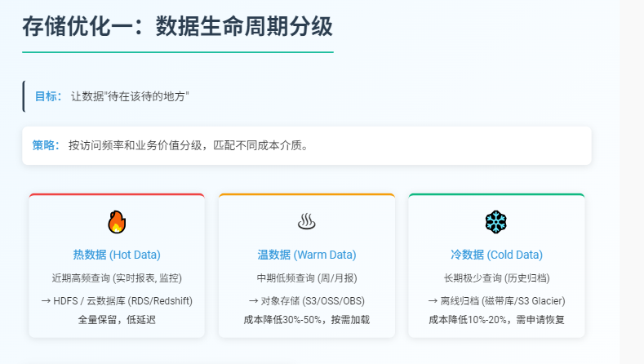Click the line 对象存储 (S3/OSS/OBS)
This screenshot has height=364, width=644.
pyautogui.click(x=306, y=300)
